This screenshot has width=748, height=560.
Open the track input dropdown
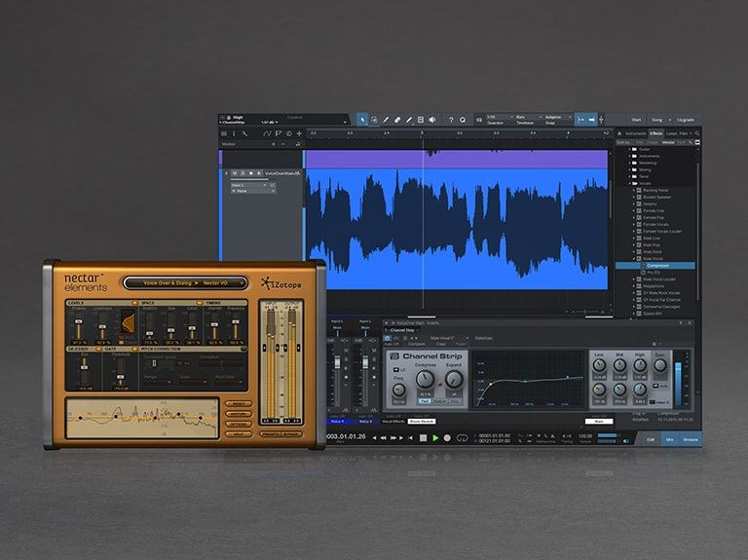point(249,185)
